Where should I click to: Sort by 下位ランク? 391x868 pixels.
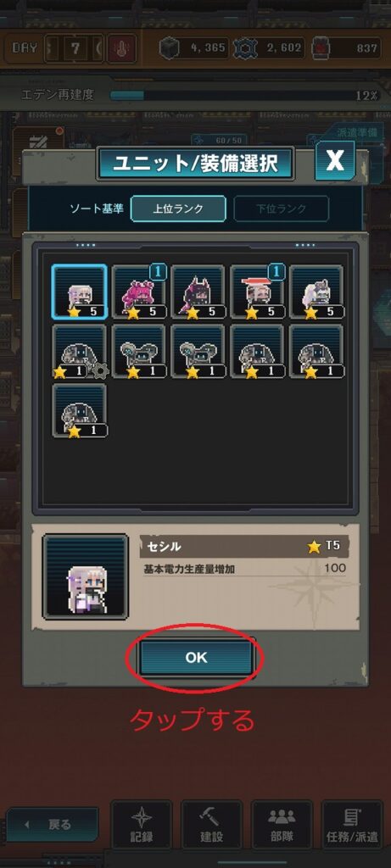(282, 209)
